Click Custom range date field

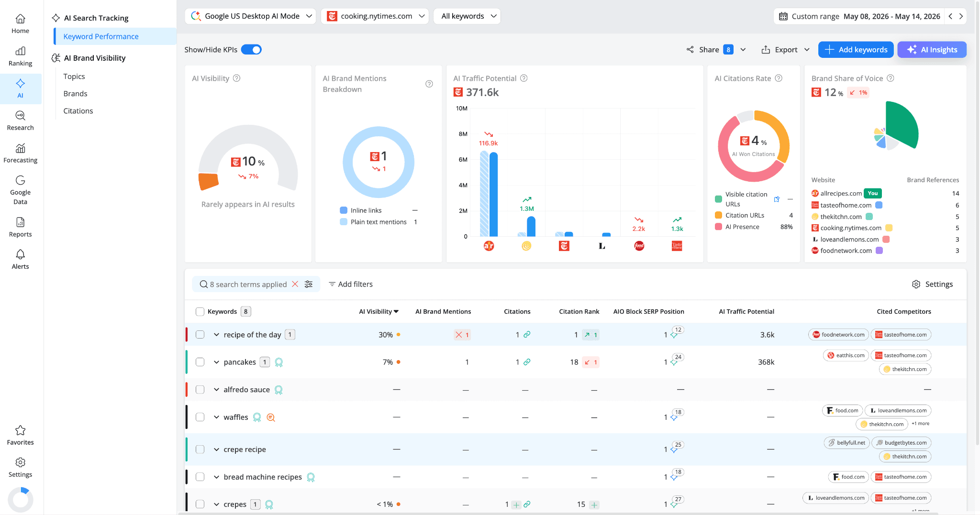[x=859, y=16]
